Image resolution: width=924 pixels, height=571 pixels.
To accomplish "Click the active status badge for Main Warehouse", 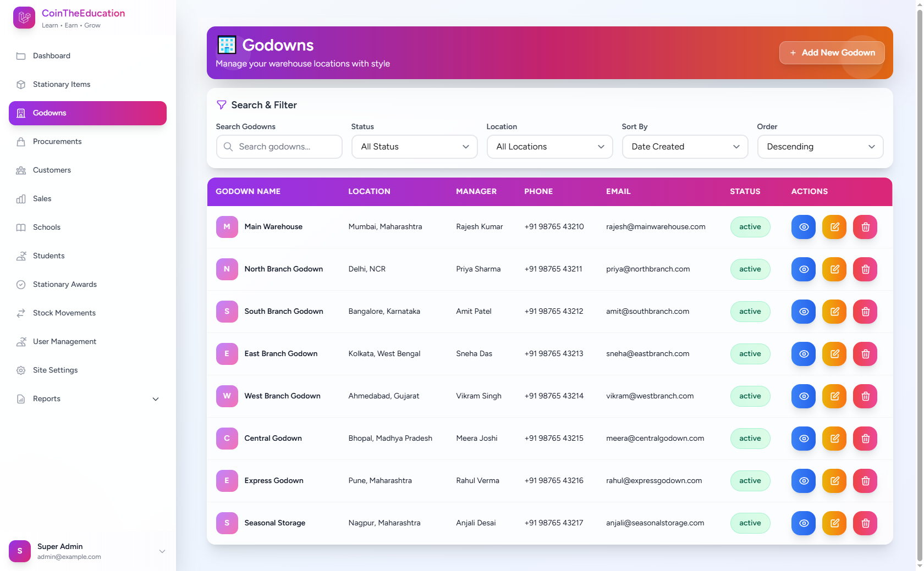I will point(750,227).
